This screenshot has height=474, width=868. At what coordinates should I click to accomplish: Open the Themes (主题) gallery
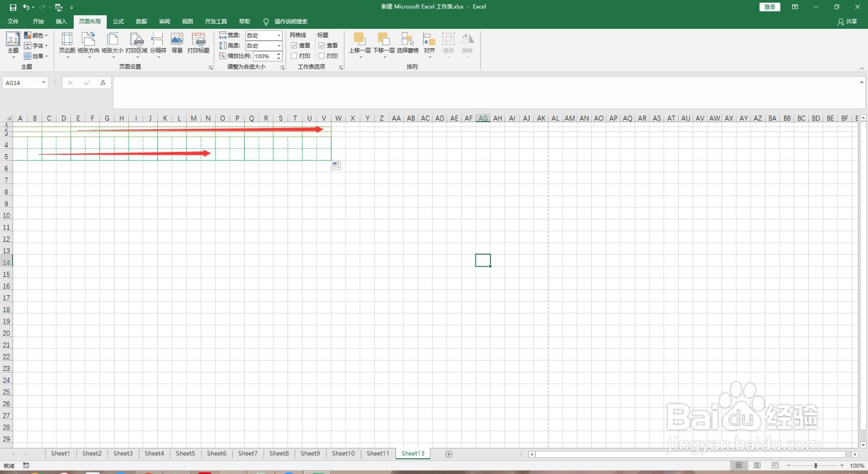click(13, 45)
